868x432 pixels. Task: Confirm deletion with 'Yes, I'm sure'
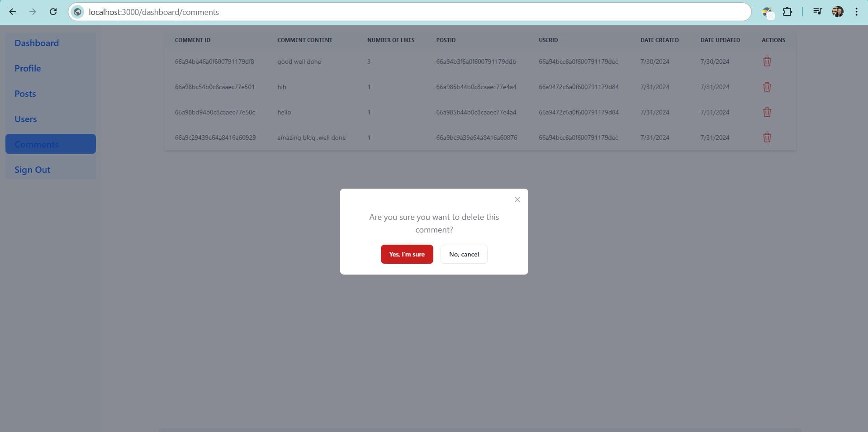coord(407,254)
